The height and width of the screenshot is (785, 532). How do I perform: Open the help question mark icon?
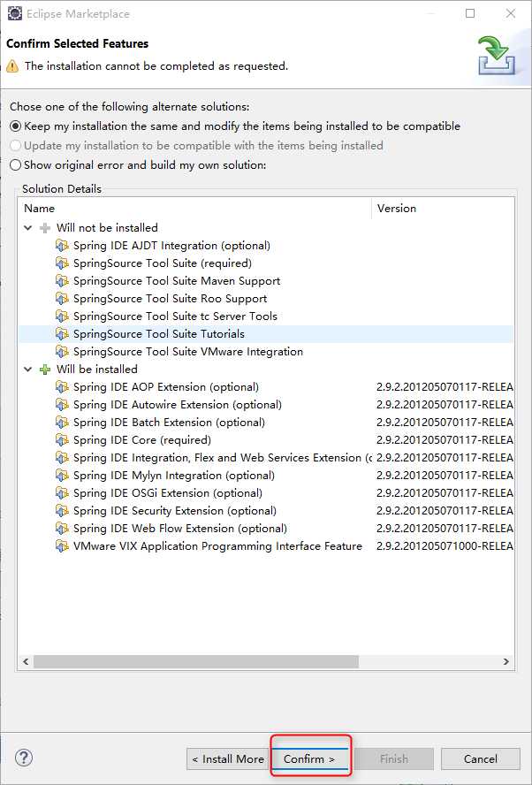click(24, 758)
